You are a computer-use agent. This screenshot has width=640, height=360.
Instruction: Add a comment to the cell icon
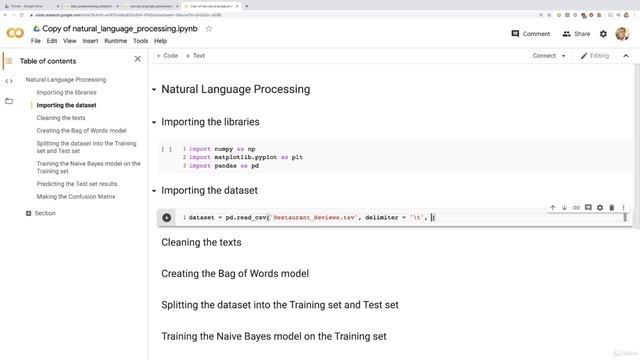[x=588, y=208]
